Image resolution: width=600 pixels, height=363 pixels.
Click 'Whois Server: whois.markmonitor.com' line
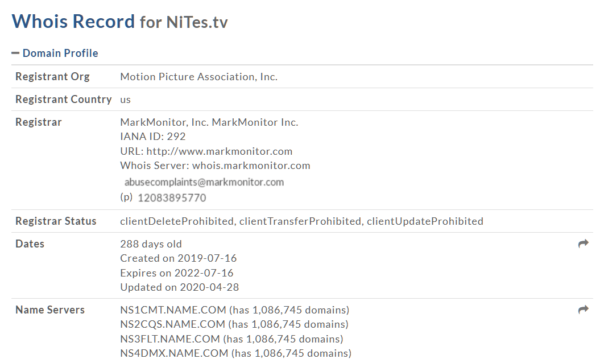coord(215,166)
